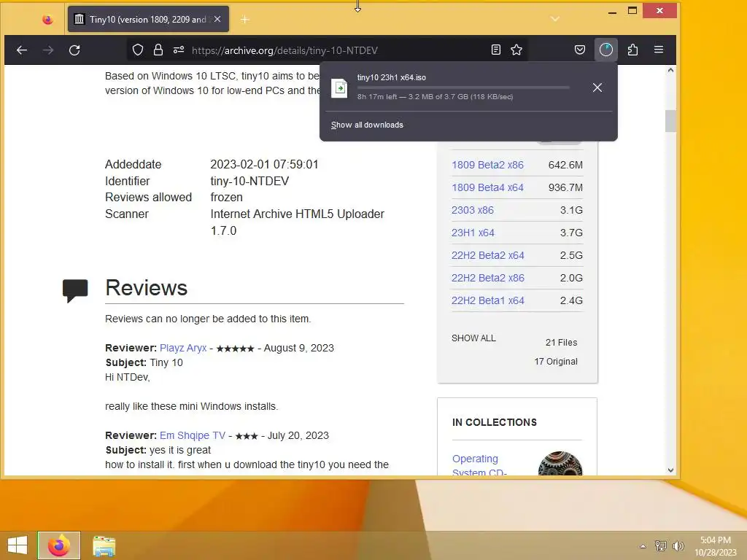Screen dimensions: 747x560
Task: Open reviewer Playz Aryx profile
Action: coord(183,348)
